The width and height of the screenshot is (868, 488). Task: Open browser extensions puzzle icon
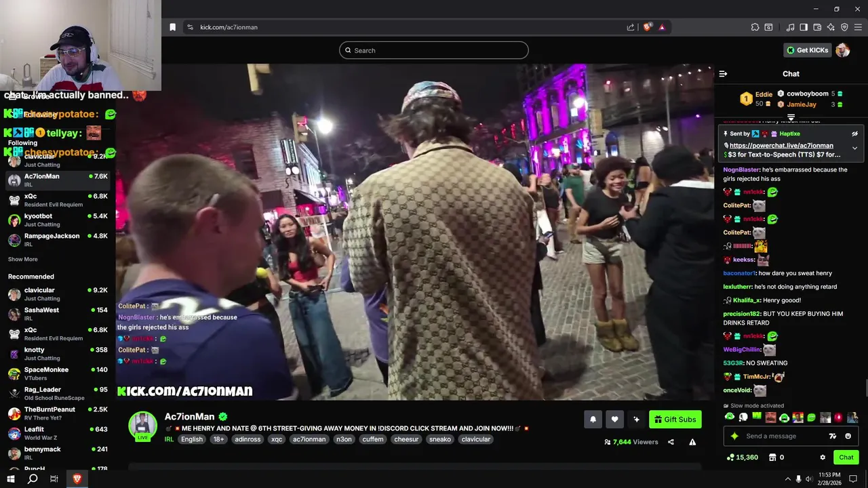(x=755, y=27)
